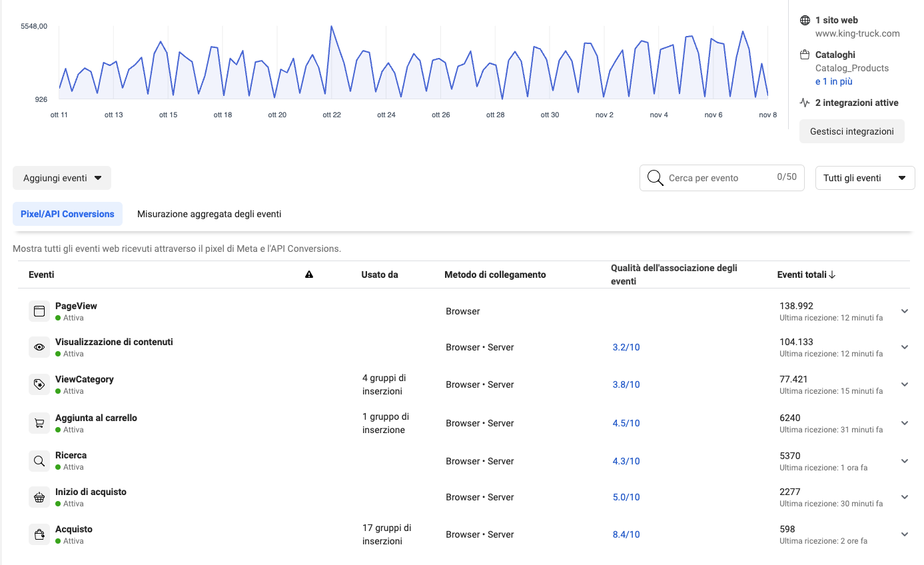
Task: Open the Aggiungi eventi dropdown
Action: coord(62,178)
